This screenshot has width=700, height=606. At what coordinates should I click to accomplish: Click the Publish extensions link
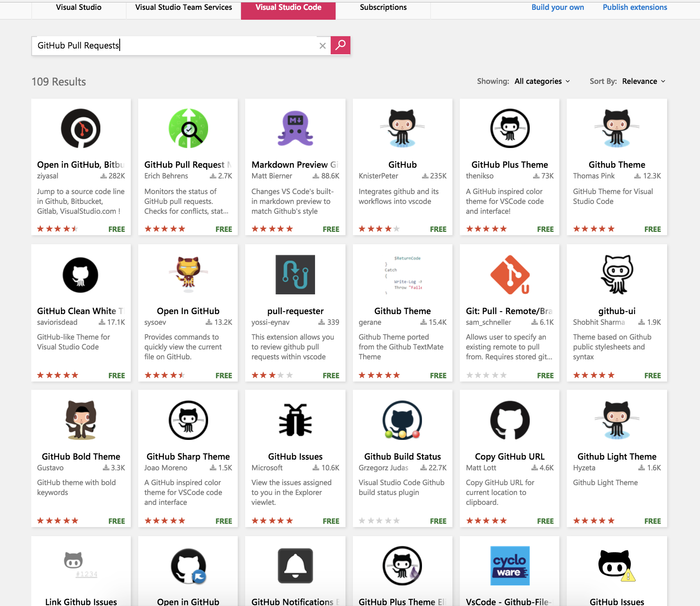[x=634, y=7]
